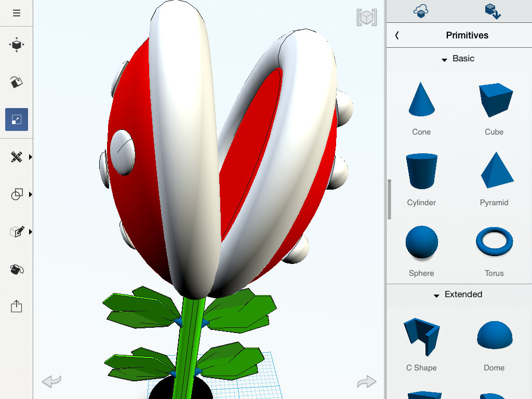Select the move and rotate tool

click(16, 45)
